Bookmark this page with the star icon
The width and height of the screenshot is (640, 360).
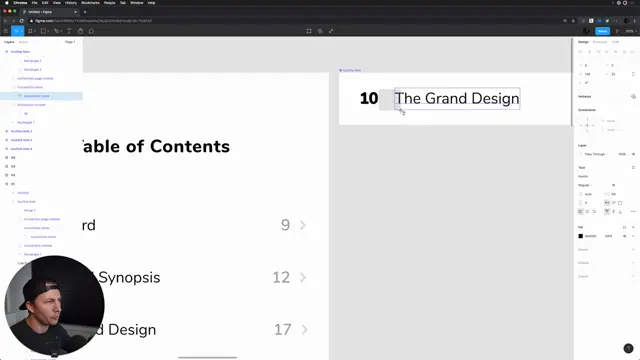tap(573, 21)
